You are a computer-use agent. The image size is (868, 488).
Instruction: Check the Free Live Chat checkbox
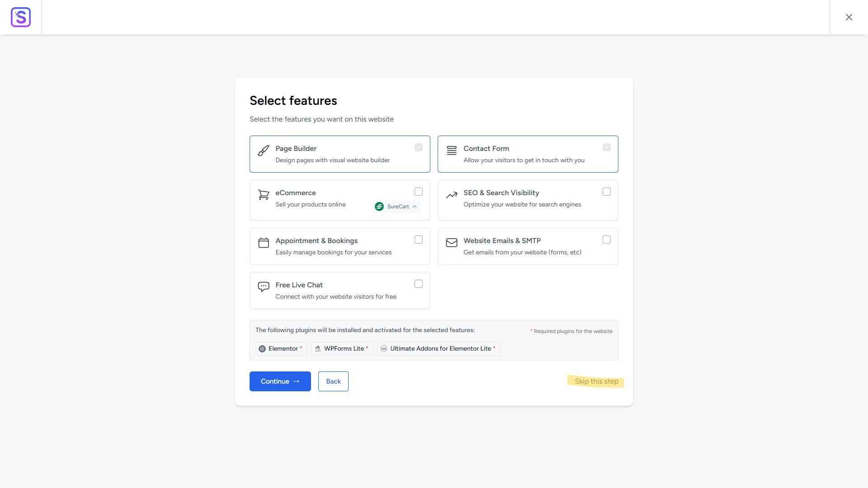coord(419,284)
